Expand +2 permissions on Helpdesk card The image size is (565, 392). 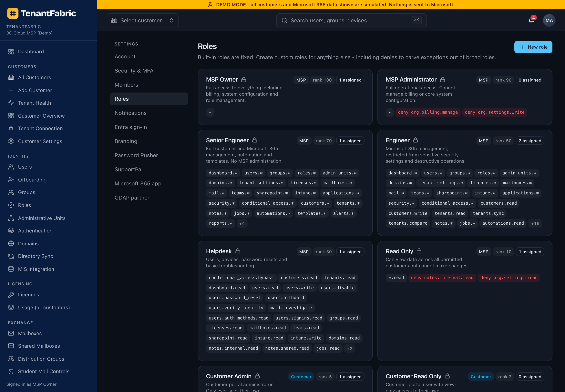point(349,348)
